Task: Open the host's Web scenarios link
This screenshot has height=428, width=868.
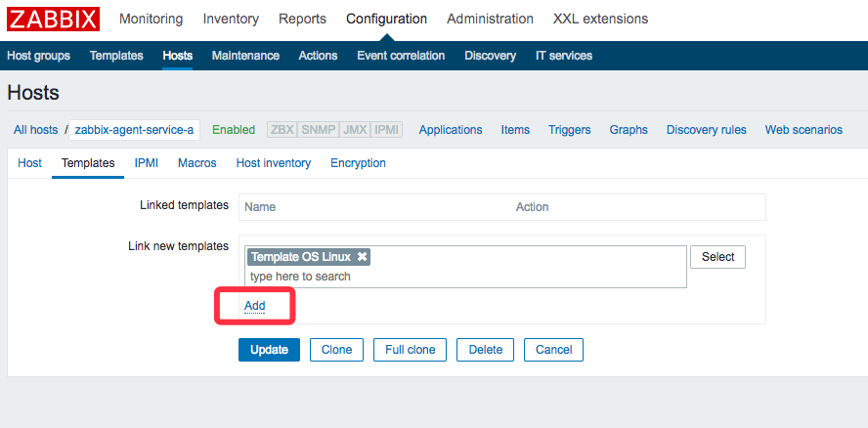Action: 803,130
